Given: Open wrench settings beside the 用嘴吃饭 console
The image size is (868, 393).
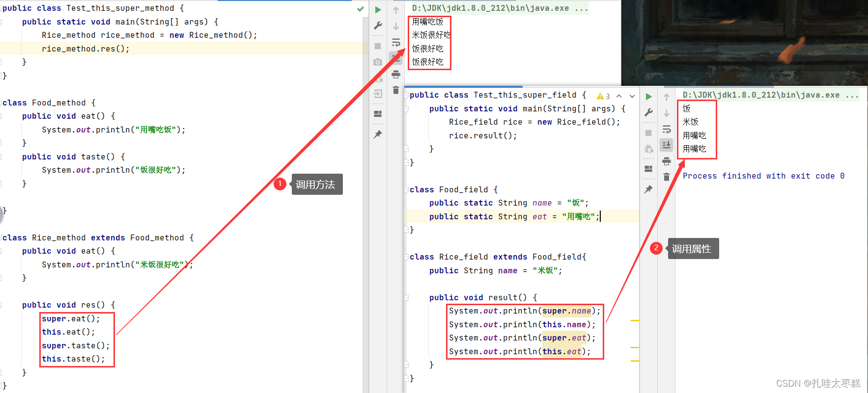Looking at the screenshot, I should pyautogui.click(x=378, y=26).
